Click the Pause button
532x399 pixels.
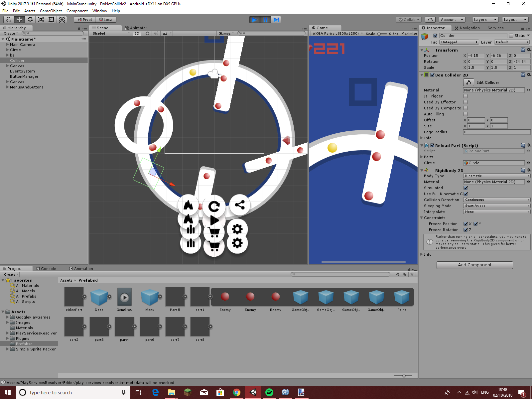(x=265, y=20)
